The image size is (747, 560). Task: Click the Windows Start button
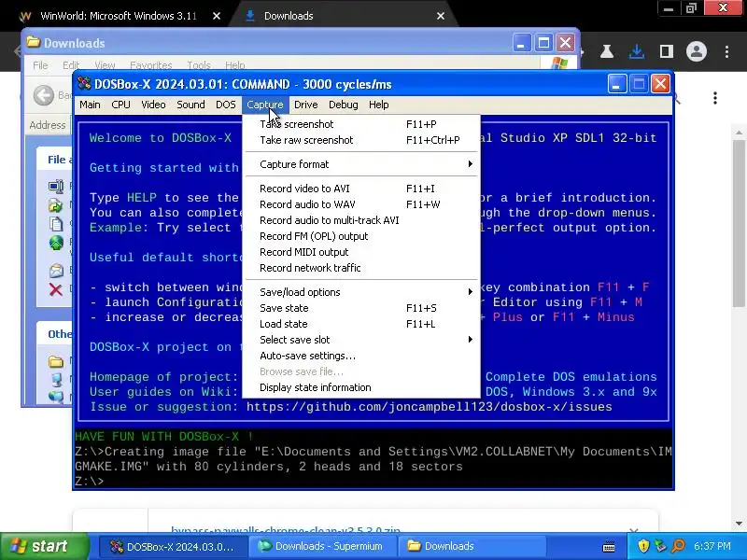point(45,546)
